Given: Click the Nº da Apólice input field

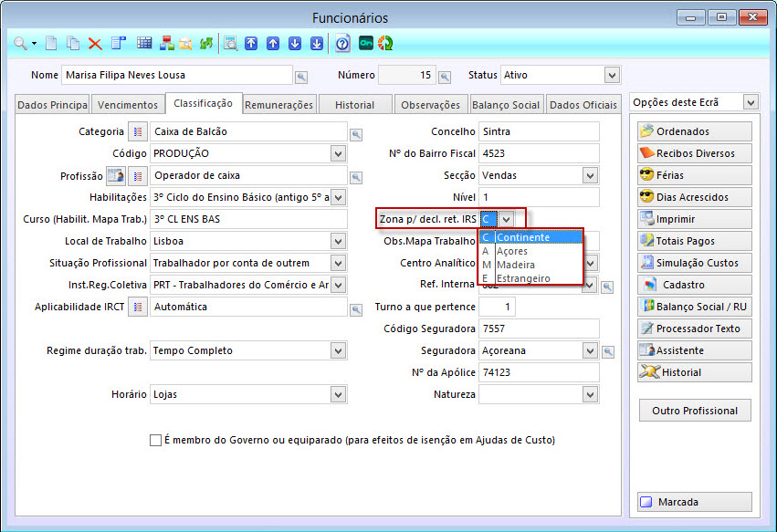Looking at the screenshot, I should [x=538, y=372].
